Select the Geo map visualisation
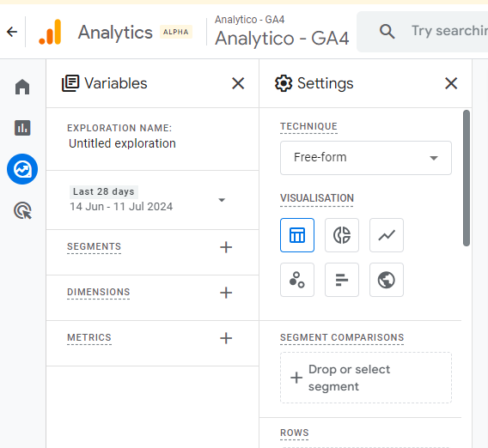 pos(387,280)
